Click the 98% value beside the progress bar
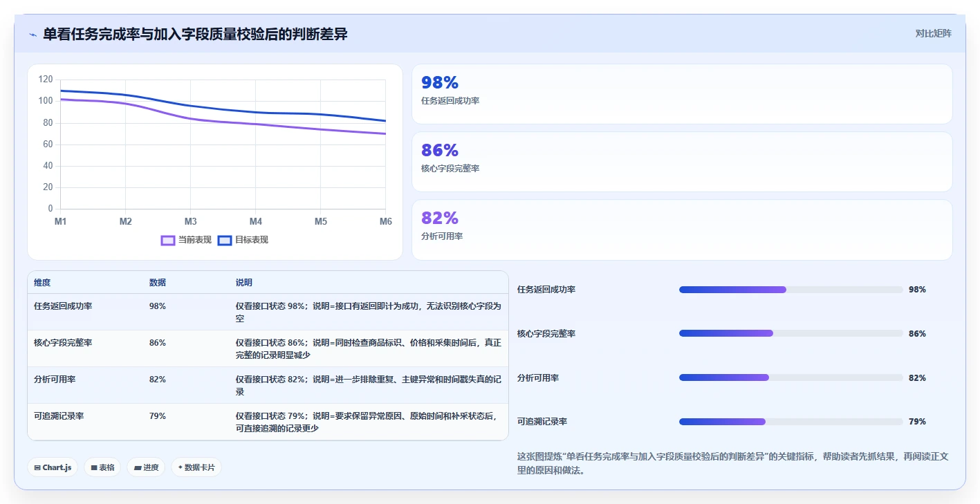980x504 pixels. [917, 290]
